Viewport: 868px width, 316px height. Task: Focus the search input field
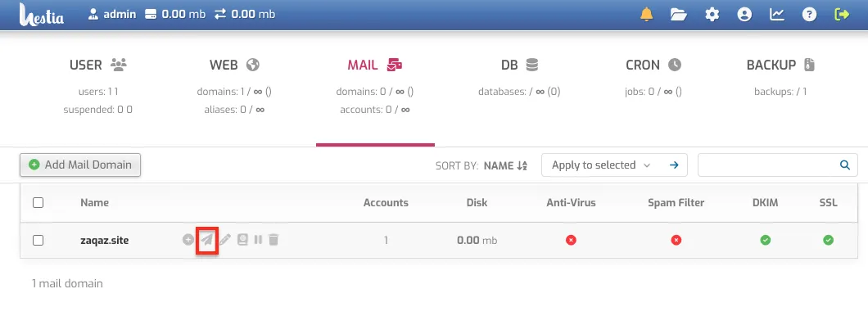click(768, 165)
